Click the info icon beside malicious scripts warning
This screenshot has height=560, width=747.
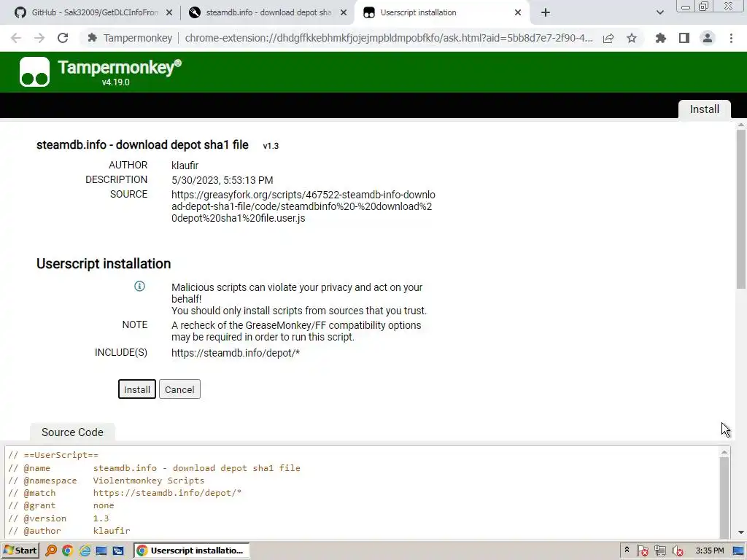click(x=139, y=286)
